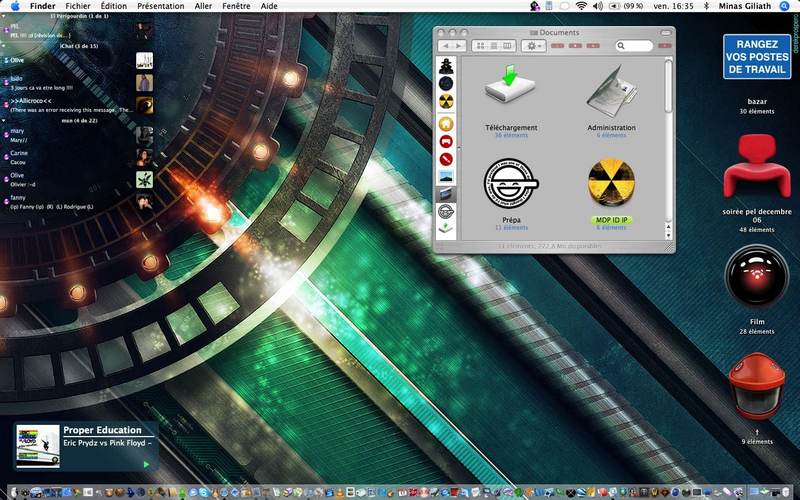The image size is (800, 500).
Task: Open the Prépa laughing man folder
Action: click(x=511, y=184)
